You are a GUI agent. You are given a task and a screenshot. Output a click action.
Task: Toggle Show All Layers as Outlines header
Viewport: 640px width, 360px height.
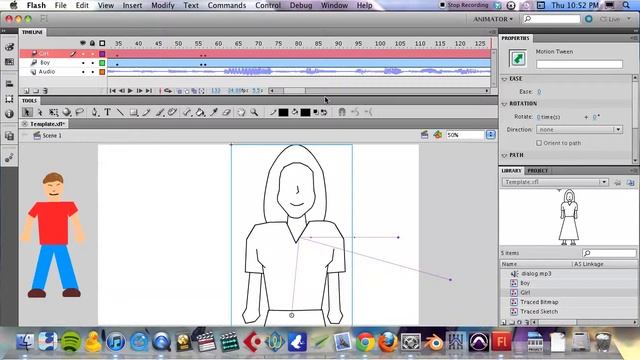[x=102, y=43]
